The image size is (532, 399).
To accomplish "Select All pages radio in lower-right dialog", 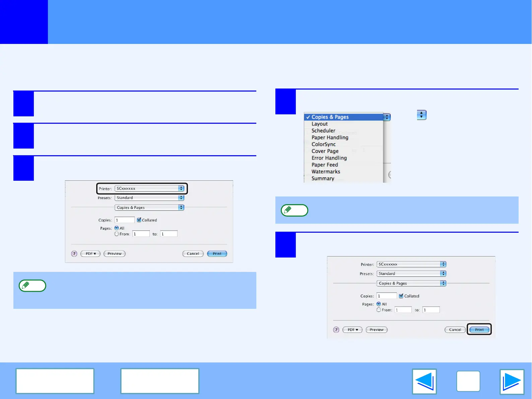I will pyautogui.click(x=379, y=304).
